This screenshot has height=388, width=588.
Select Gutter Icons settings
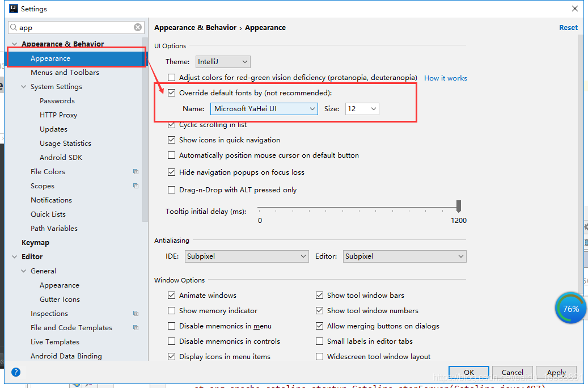click(60, 300)
